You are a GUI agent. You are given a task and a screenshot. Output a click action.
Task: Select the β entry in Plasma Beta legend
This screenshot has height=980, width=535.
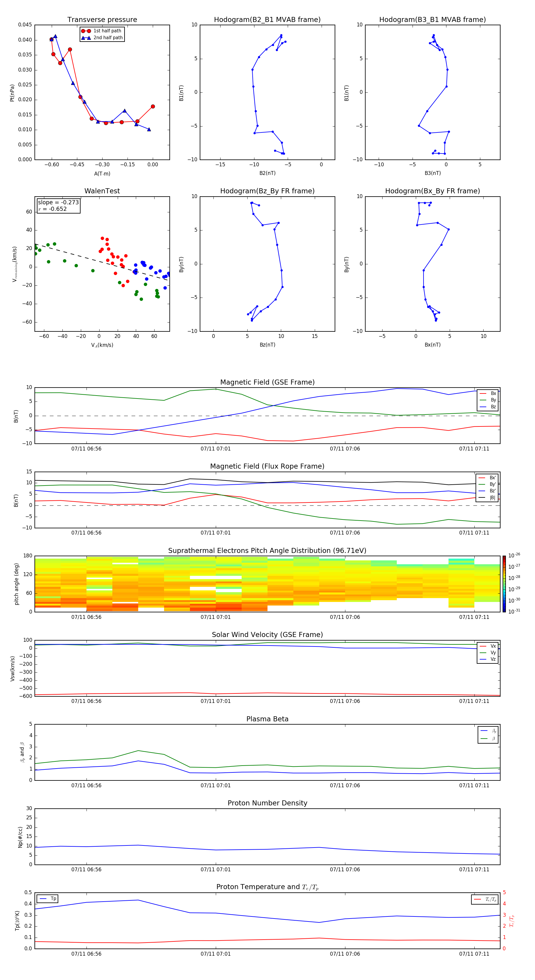click(488, 739)
